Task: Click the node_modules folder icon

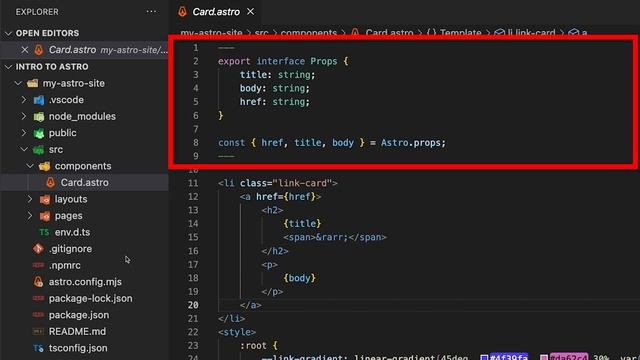Action: tap(39, 117)
